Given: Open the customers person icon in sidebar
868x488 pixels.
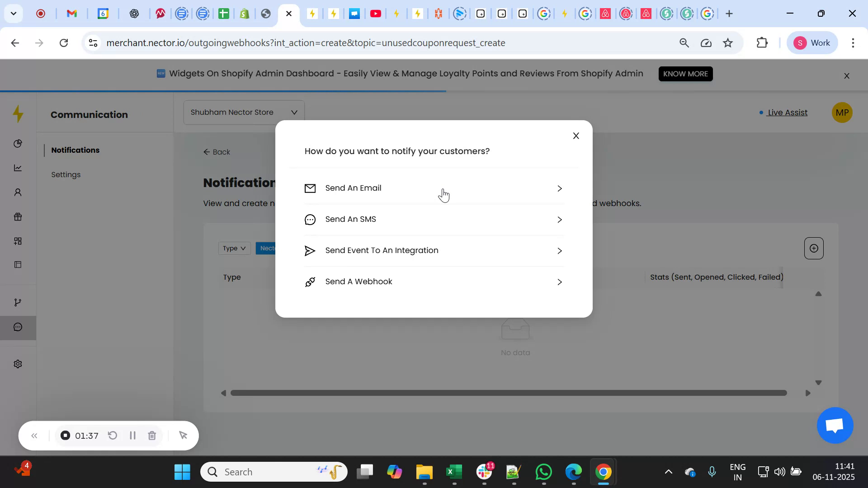Looking at the screenshot, I should click(18, 192).
